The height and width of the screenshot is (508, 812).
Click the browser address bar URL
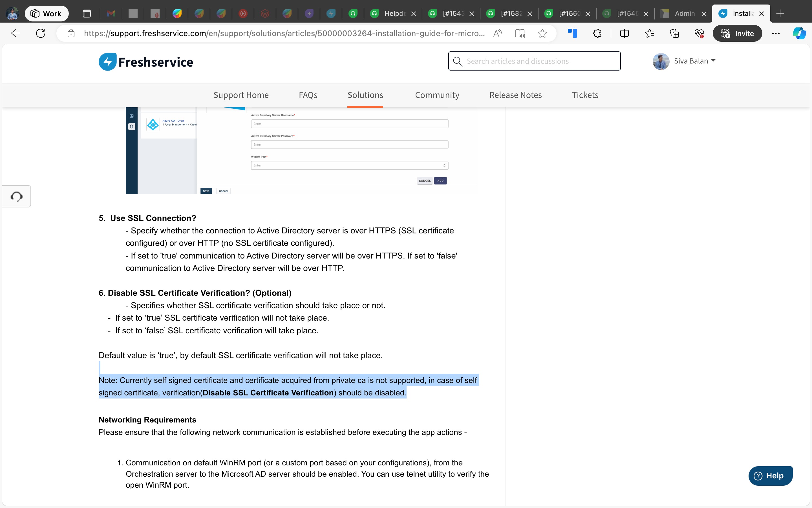pos(284,33)
